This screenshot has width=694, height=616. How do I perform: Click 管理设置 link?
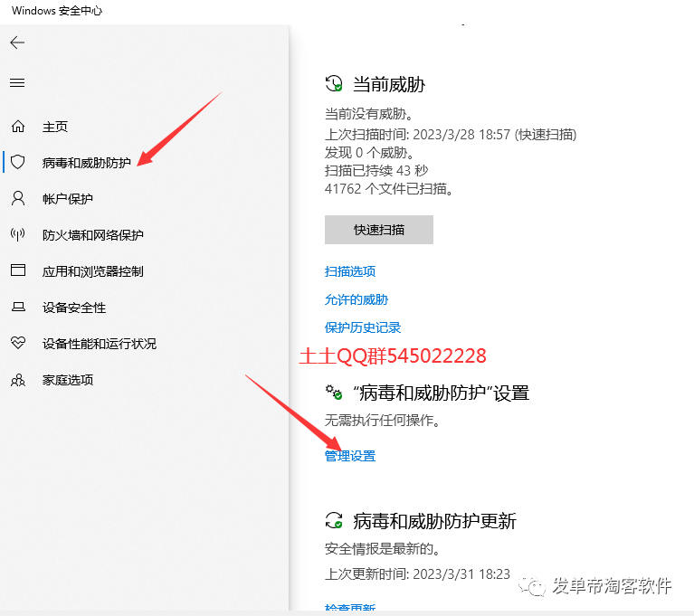pyautogui.click(x=350, y=456)
